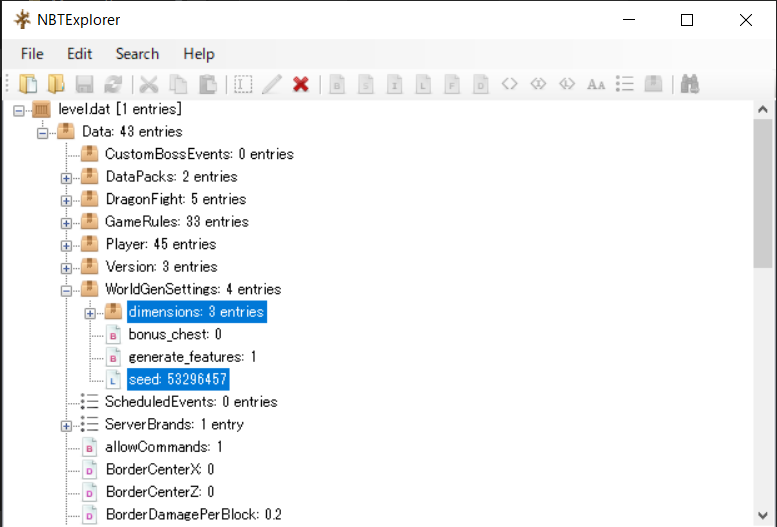
Task: Add a Float tag from the toolbar
Action: click(x=452, y=84)
